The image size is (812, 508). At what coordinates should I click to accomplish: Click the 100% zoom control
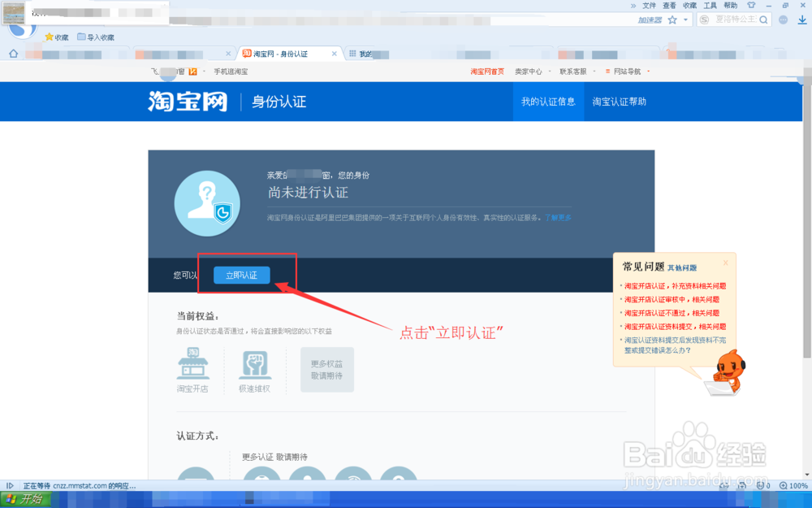point(796,486)
